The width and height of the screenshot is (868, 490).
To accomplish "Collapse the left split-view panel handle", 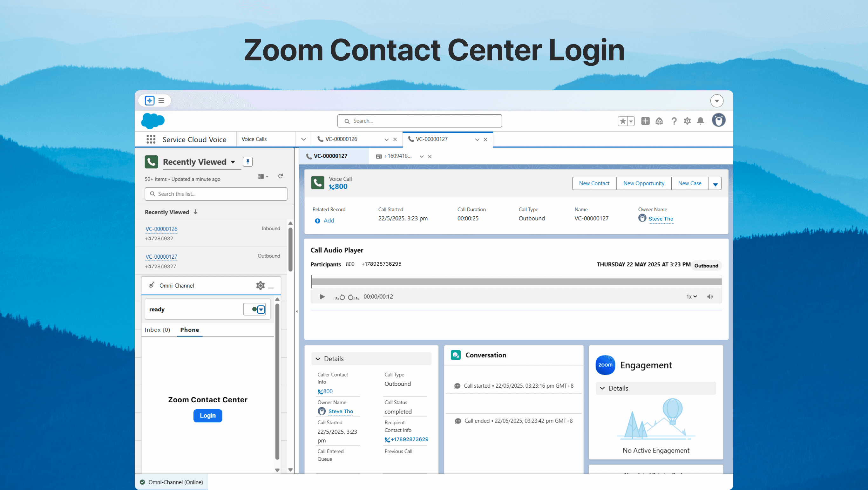I will [296, 311].
